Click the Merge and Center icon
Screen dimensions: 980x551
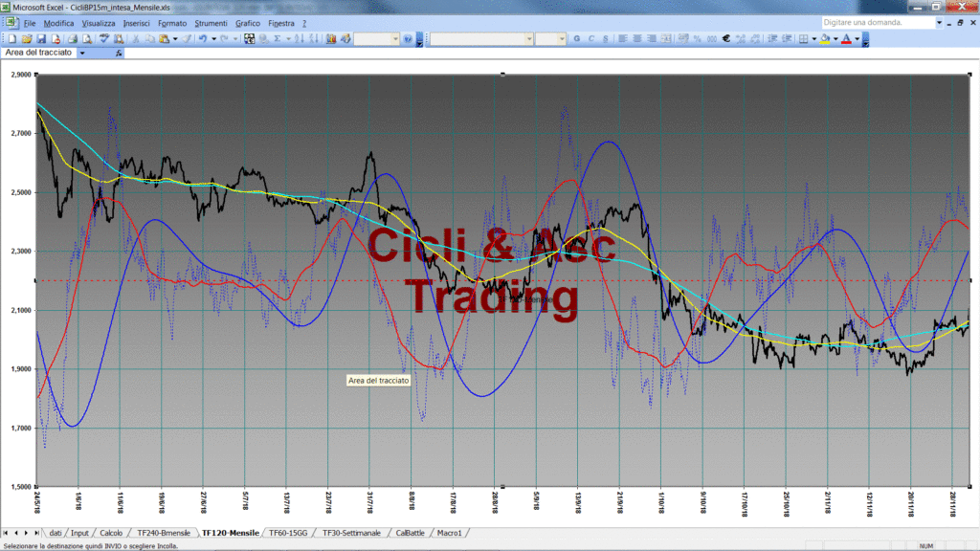[x=666, y=38]
